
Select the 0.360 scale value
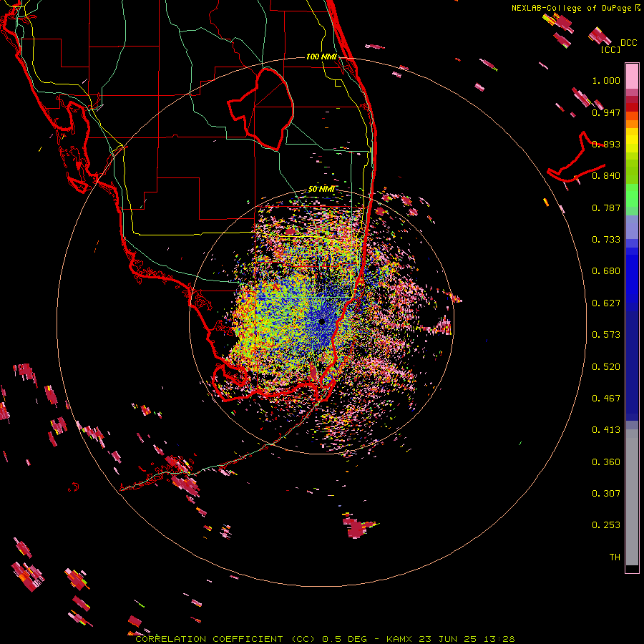click(606, 462)
